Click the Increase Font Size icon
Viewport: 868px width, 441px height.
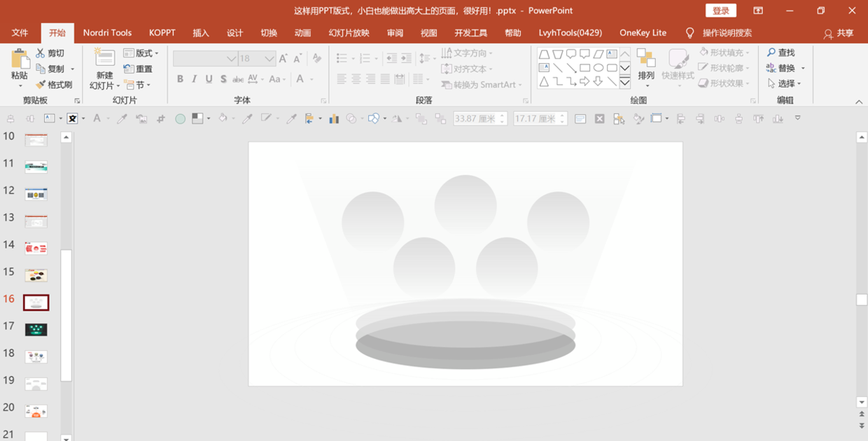coord(283,59)
